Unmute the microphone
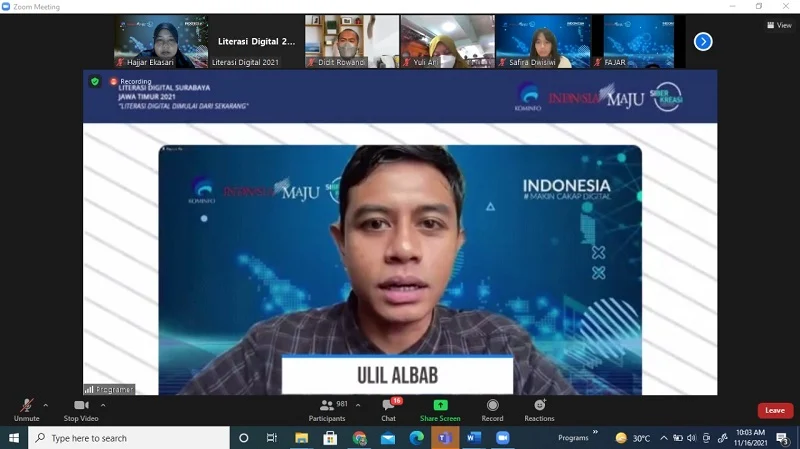Screen dimensions: 800x449 click(x=27, y=410)
